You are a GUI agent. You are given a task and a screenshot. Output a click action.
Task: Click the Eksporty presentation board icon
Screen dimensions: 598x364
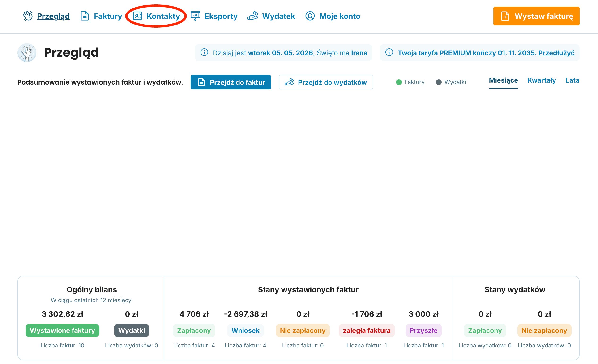tap(195, 16)
